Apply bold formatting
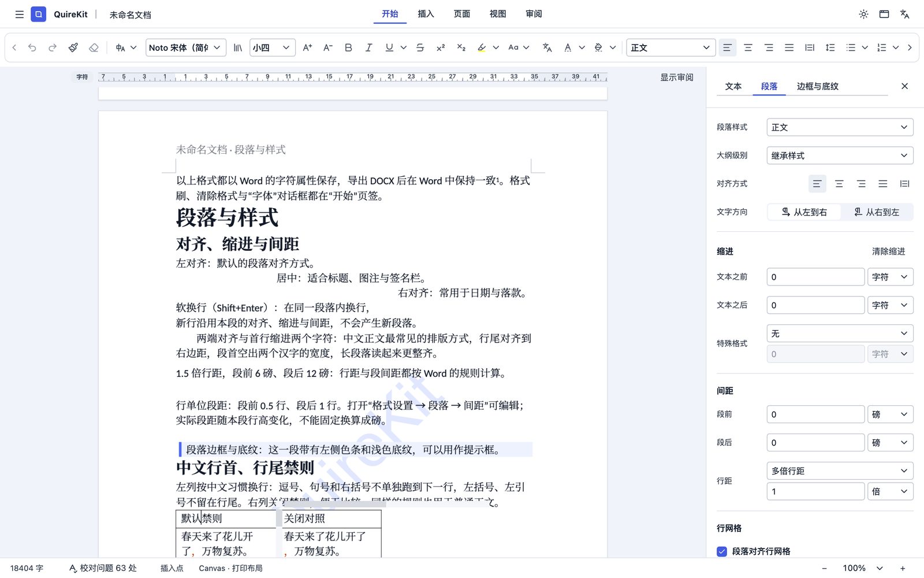Image resolution: width=924 pixels, height=578 pixels. coord(348,48)
